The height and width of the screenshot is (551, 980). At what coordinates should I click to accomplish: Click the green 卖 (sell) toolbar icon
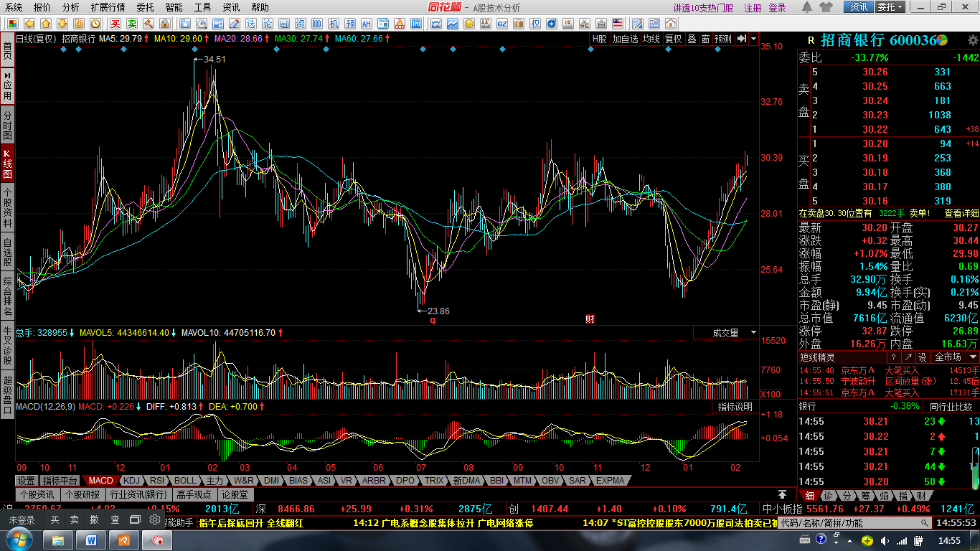coord(132,24)
